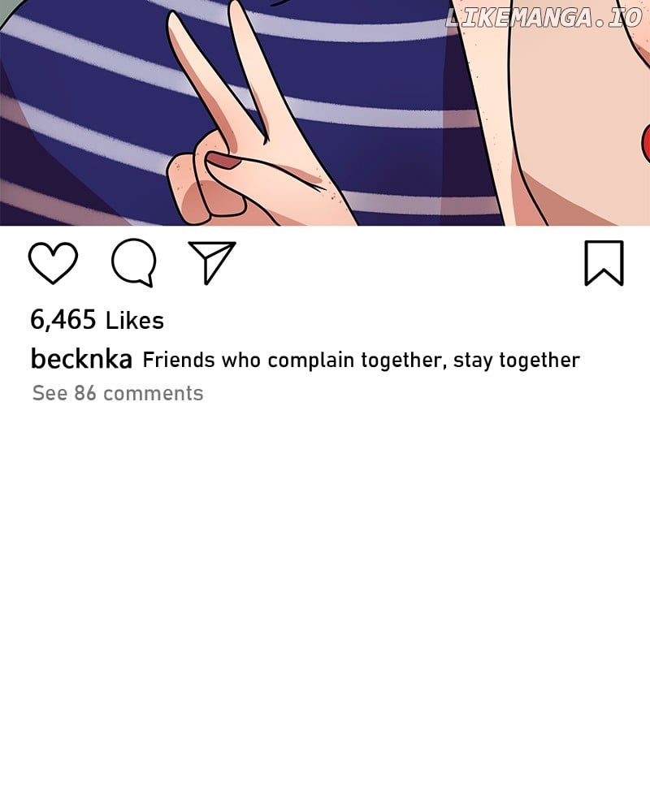Tap the peace sign hand in the photo
This screenshot has width=650, height=812.
244,129
